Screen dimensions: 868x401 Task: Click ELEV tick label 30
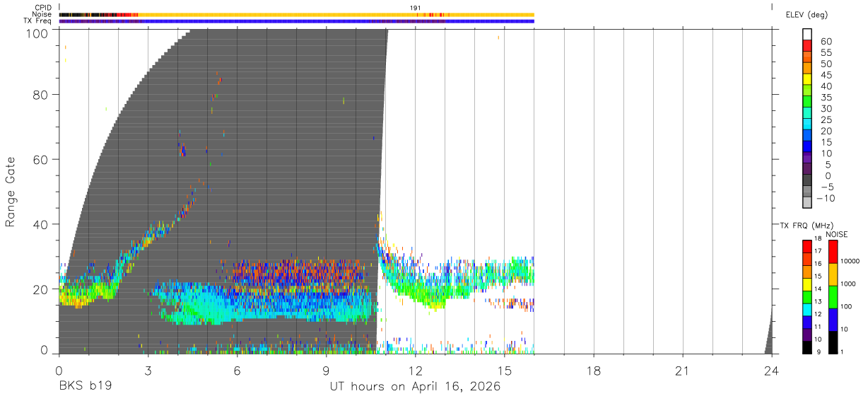pyautogui.click(x=826, y=108)
